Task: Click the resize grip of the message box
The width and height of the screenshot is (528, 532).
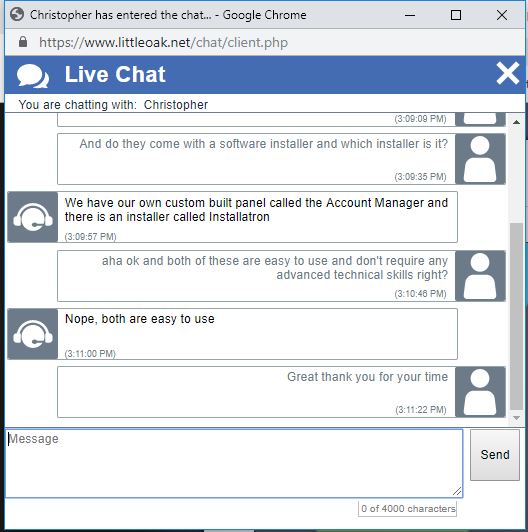Action: pyautogui.click(x=457, y=492)
